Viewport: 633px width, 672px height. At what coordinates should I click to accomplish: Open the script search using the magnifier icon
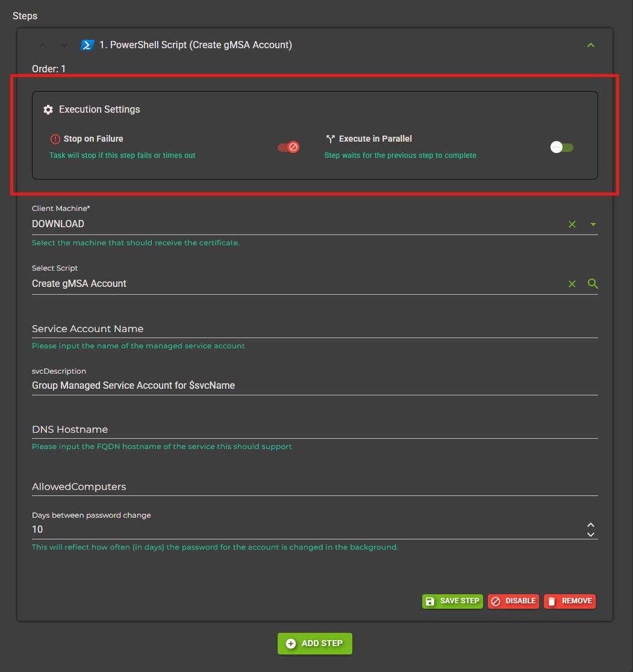click(593, 283)
